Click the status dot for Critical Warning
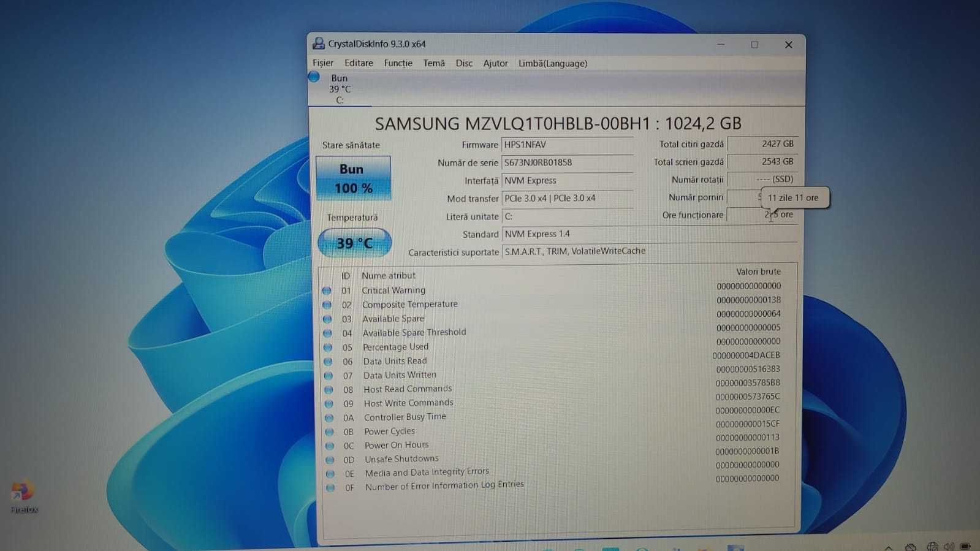The width and height of the screenshot is (980, 551). 327,291
